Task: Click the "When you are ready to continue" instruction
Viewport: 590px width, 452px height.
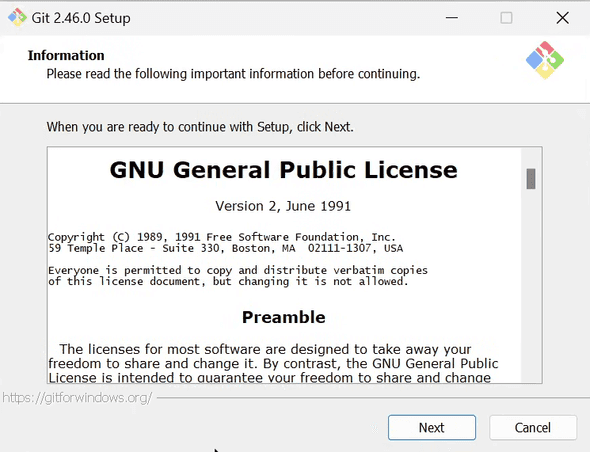Action: click(200, 127)
